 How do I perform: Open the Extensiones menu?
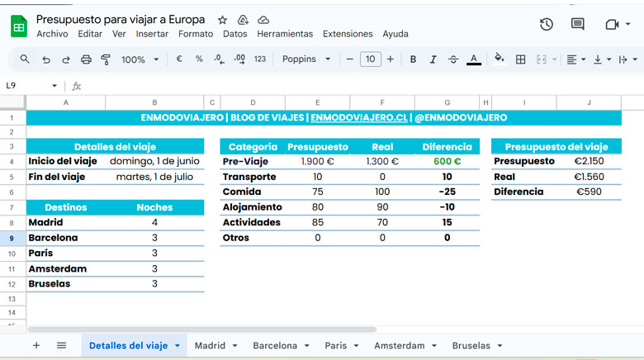coord(348,34)
